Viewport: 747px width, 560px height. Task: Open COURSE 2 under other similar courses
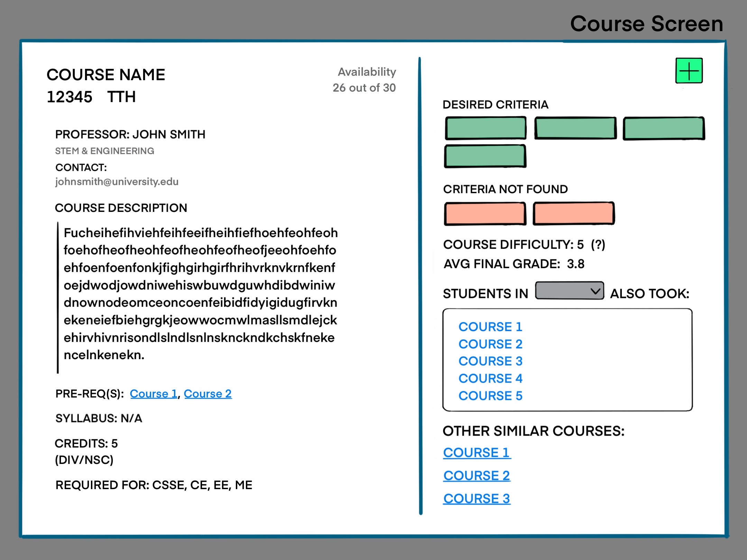pos(477,476)
